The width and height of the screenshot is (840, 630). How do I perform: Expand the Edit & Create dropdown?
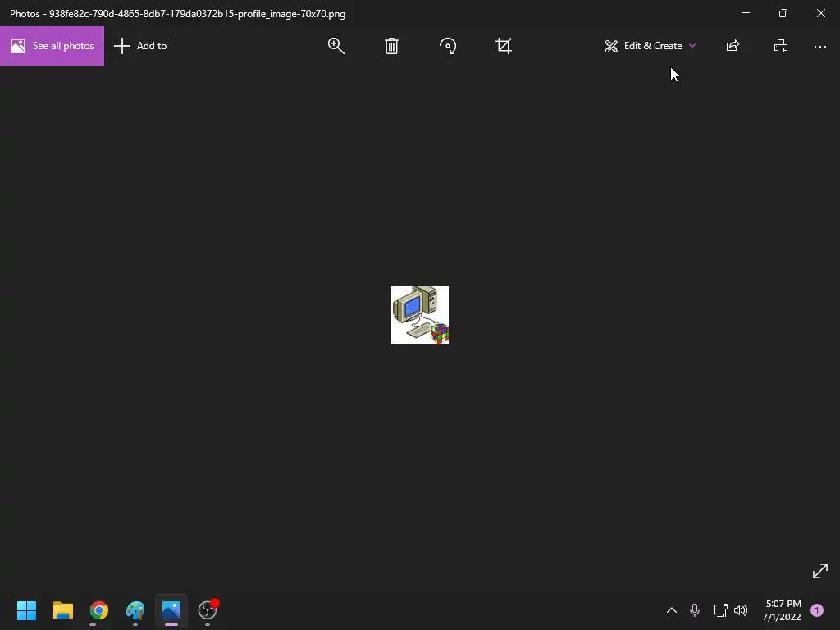pyautogui.click(x=650, y=46)
